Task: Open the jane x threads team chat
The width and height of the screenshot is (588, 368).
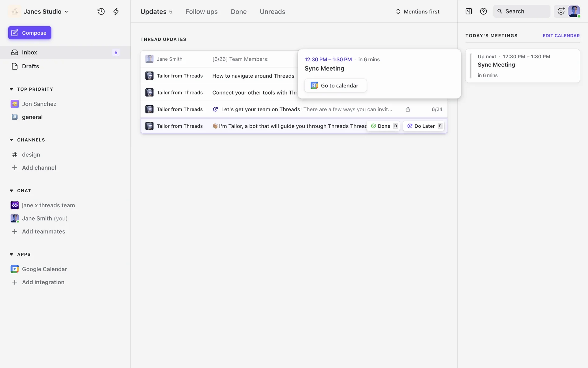Action: click(x=48, y=205)
